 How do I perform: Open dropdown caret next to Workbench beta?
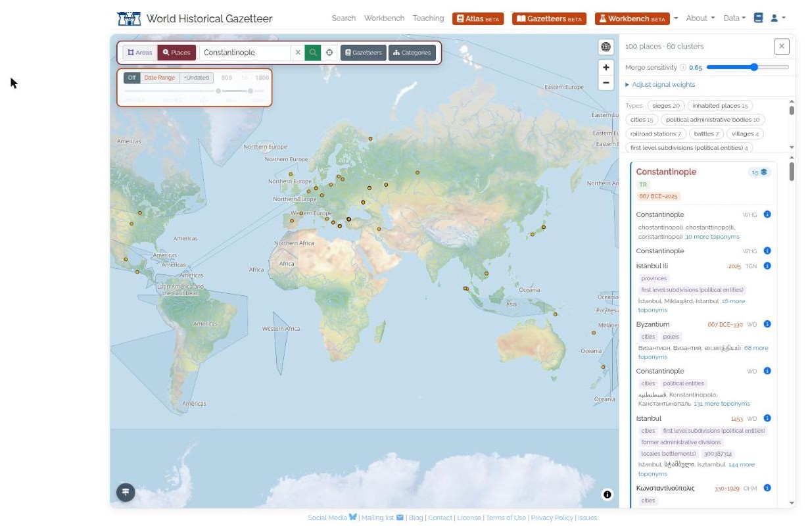676,18
